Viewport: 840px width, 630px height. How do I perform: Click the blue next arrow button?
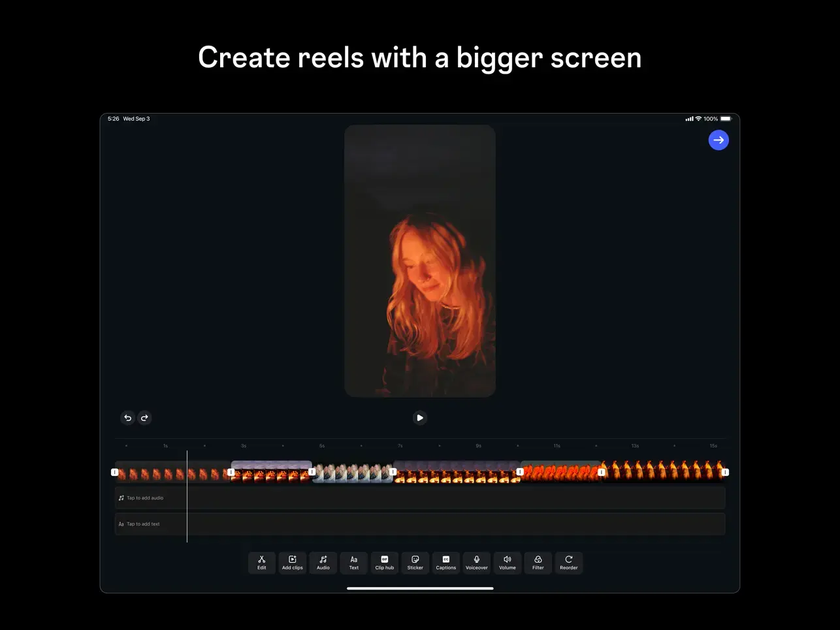tap(719, 140)
